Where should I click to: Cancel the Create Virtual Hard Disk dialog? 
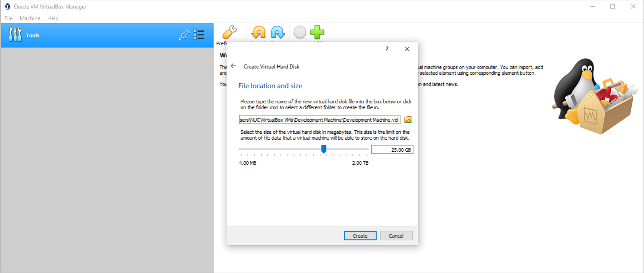pyautogui.click(x=396, y=235)
